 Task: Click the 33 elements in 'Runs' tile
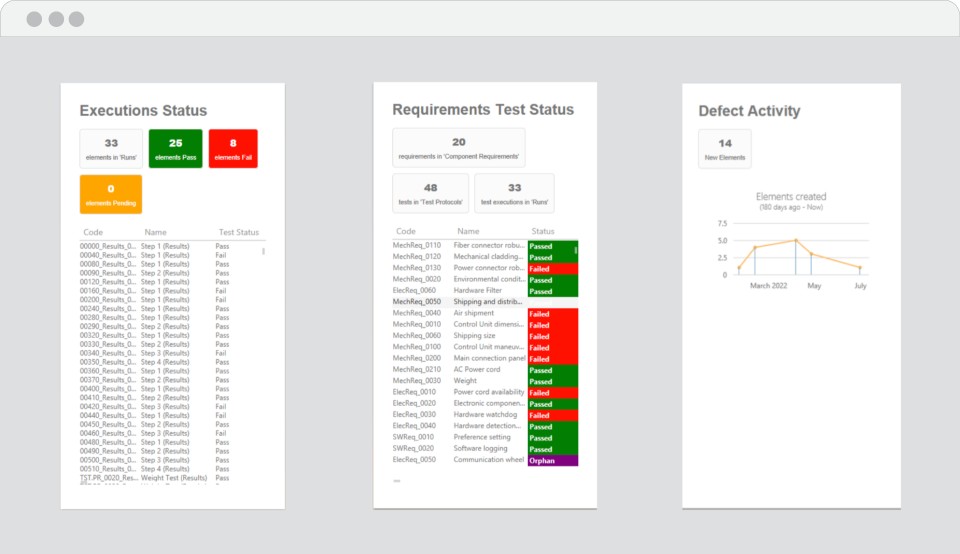(x=111, y=149)
